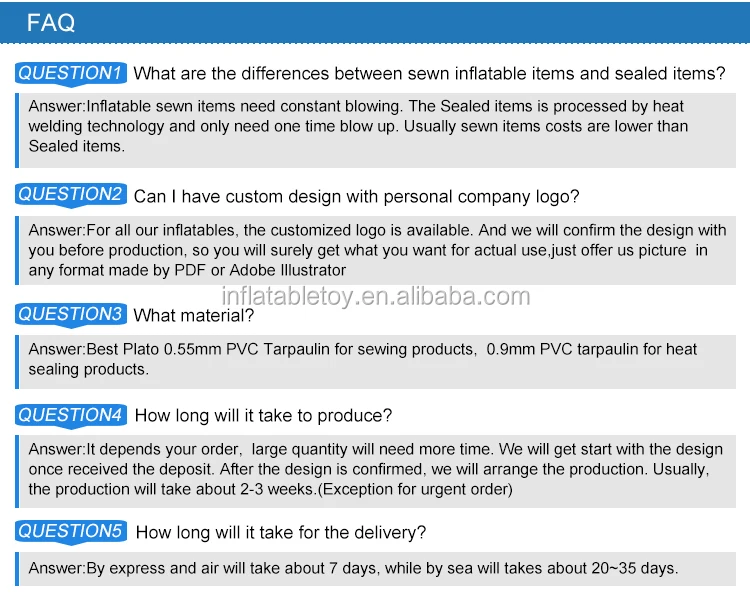
Task: Expand the custom design logo question
Action: tap(356, 196)
